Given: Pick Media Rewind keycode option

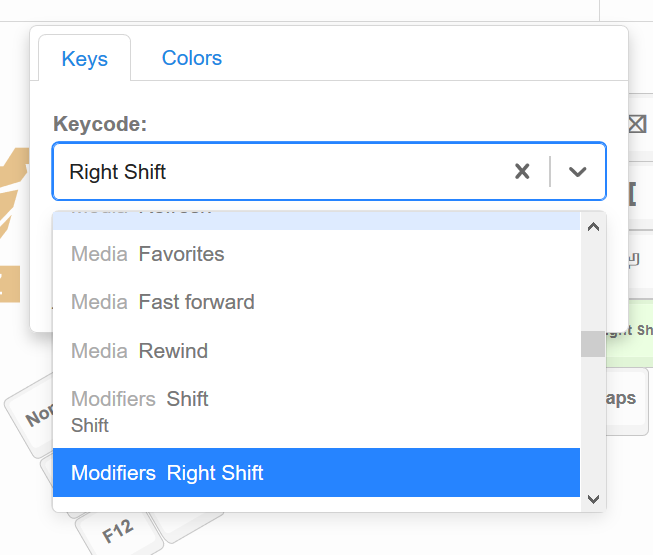Looking at the screenshot, I should (x=316, y=351).
